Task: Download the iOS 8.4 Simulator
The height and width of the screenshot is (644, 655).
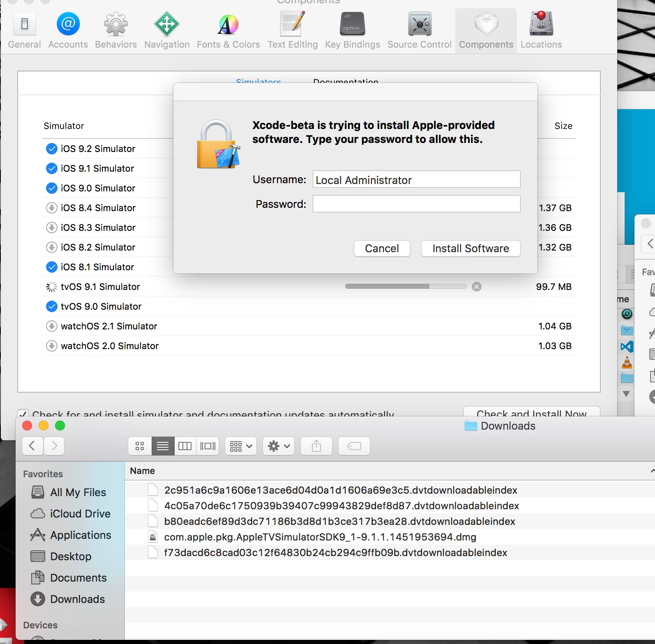Action: coord(51,208)
